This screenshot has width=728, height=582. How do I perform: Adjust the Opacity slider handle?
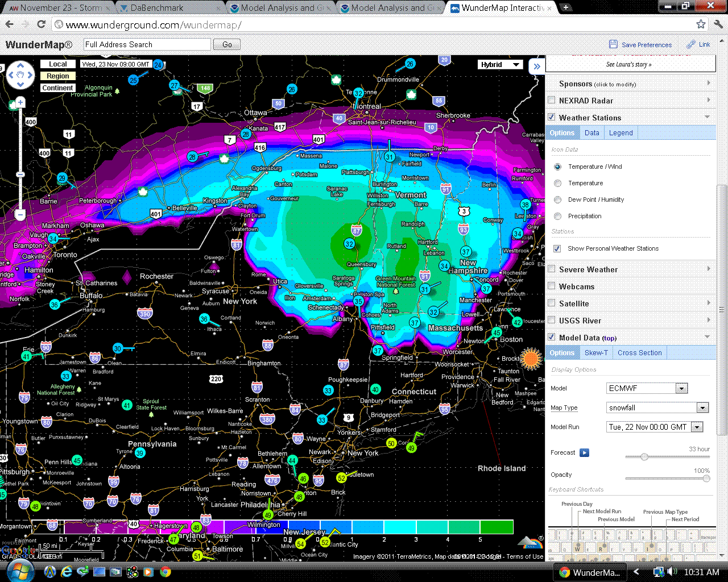point(706,479)
